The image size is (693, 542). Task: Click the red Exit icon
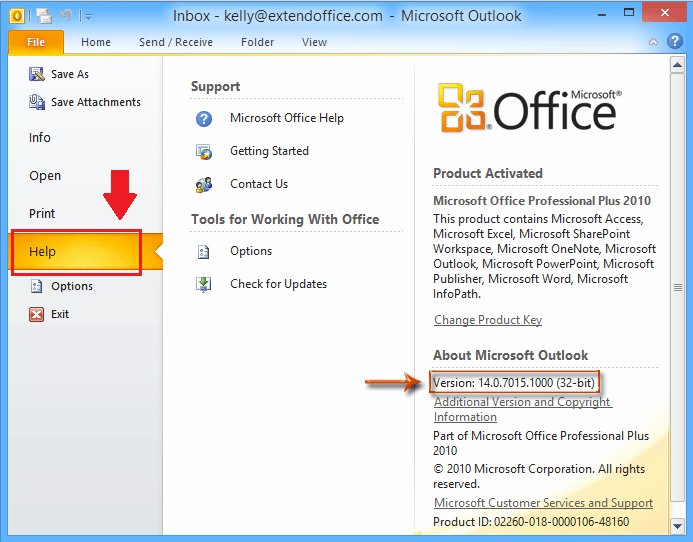(37, 314)
